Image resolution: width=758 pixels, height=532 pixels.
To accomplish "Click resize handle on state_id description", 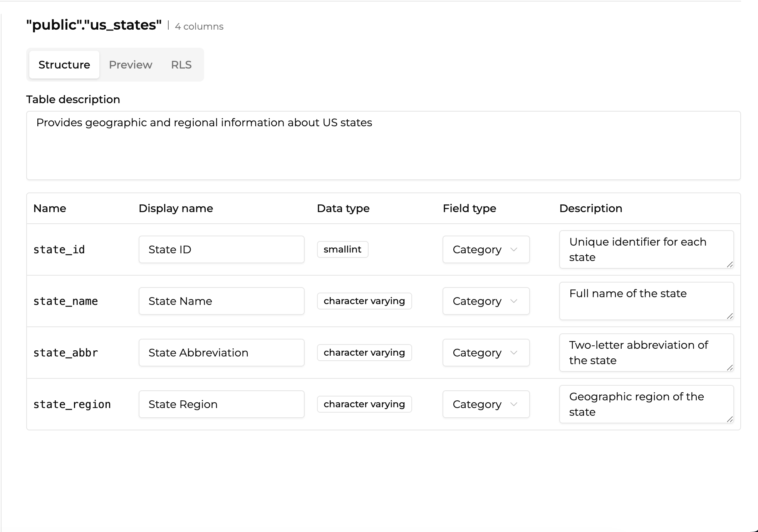I will [x=729, y=264].
